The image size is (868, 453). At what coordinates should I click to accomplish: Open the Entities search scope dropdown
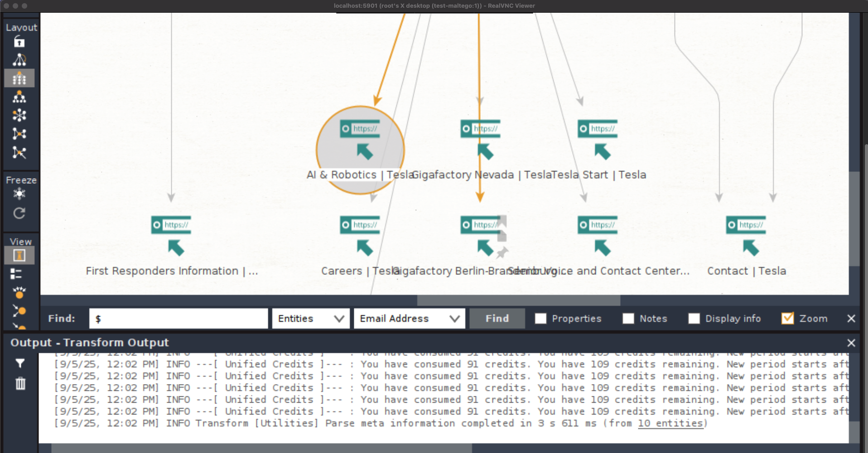311,319
